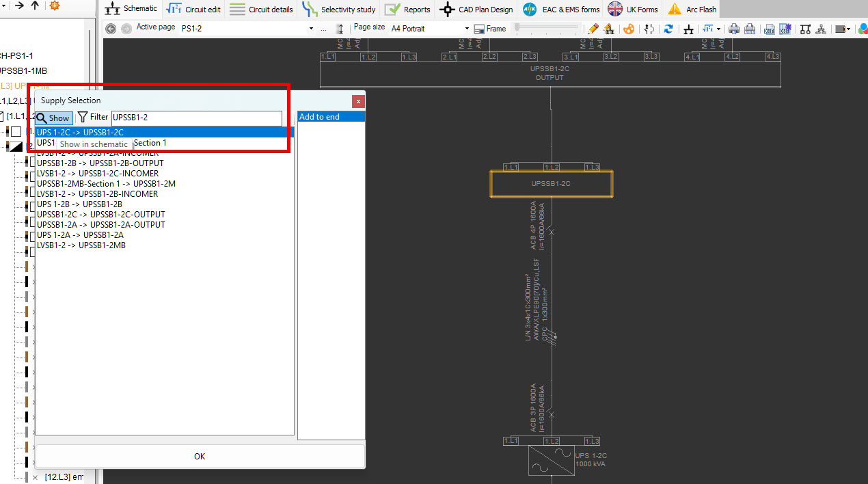This screenshot has height=484, width=868.
Task: Open the Page size A4 Portrait dropdown
Action: click(467, 29)
